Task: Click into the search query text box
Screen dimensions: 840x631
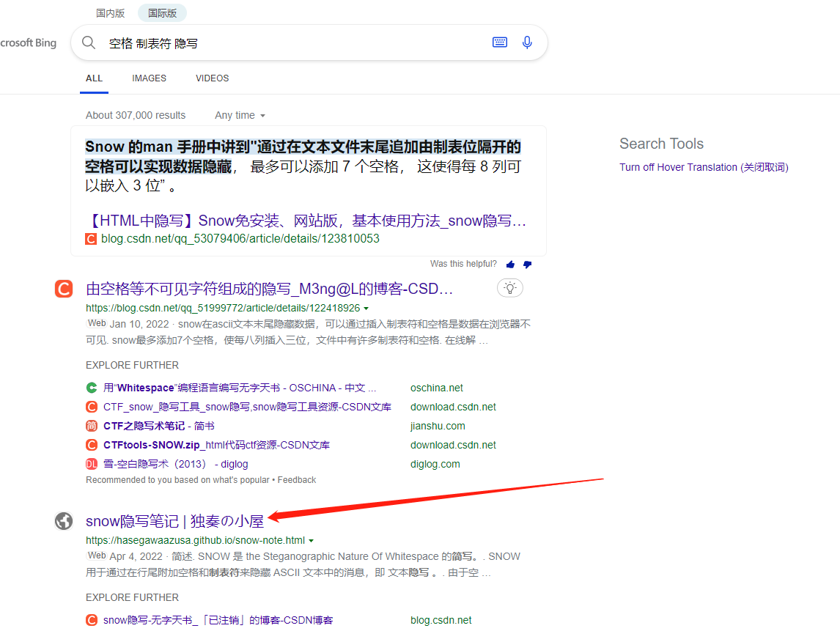Action: (293, 43)
